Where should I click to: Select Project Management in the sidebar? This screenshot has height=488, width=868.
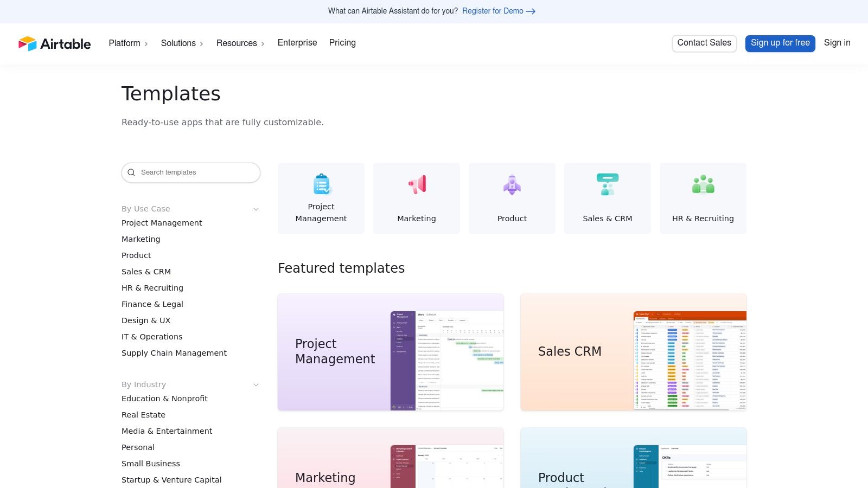click(x=162, y=223)
